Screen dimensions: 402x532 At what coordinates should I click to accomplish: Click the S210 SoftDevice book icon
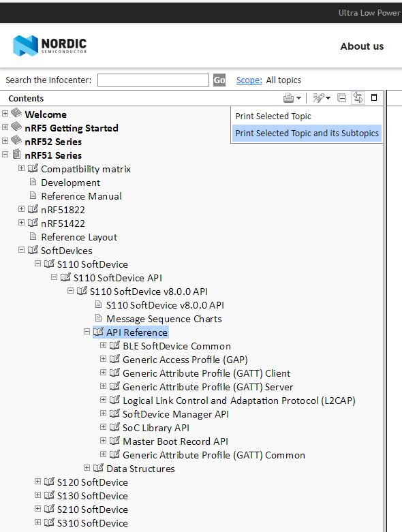pos(49,509)
